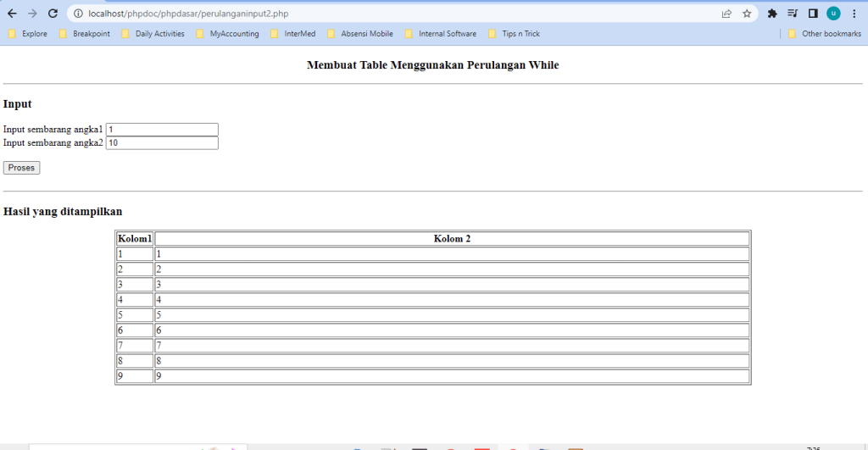Open Chrome three-dot menu
868x450 pixels.
point(854,14)
